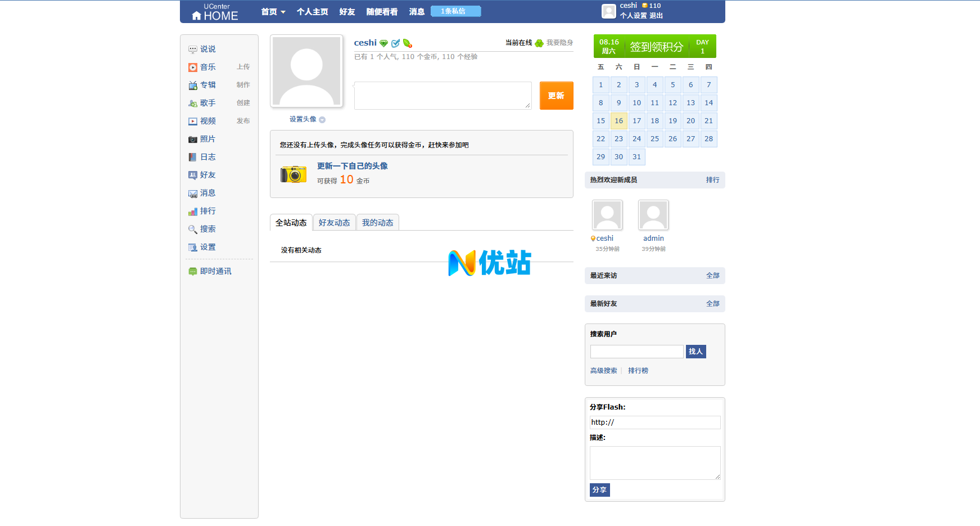
Task: Open 随便看看 in the top navigation
Action: (x=382, y=12)
